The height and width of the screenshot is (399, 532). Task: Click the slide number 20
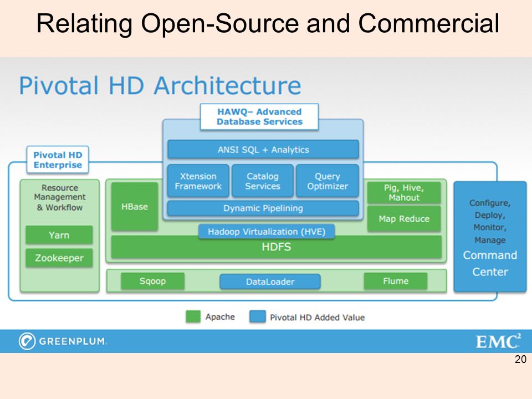pos(520,359)
